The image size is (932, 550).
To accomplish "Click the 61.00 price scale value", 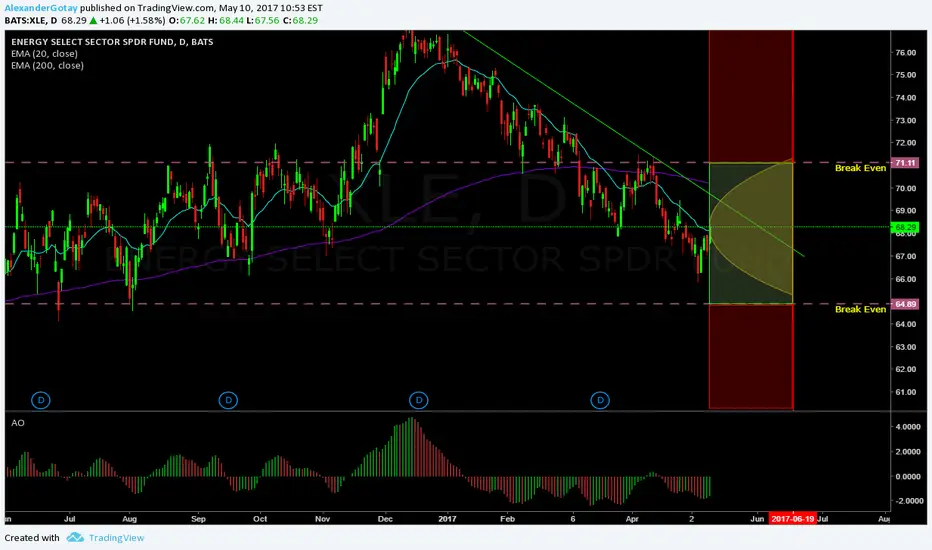I will 905,392.
